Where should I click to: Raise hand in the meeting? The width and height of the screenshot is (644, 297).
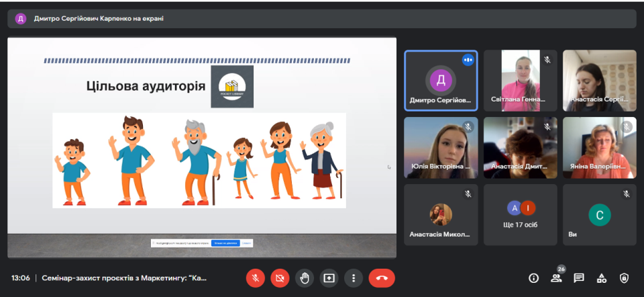(x=305, y=278)
